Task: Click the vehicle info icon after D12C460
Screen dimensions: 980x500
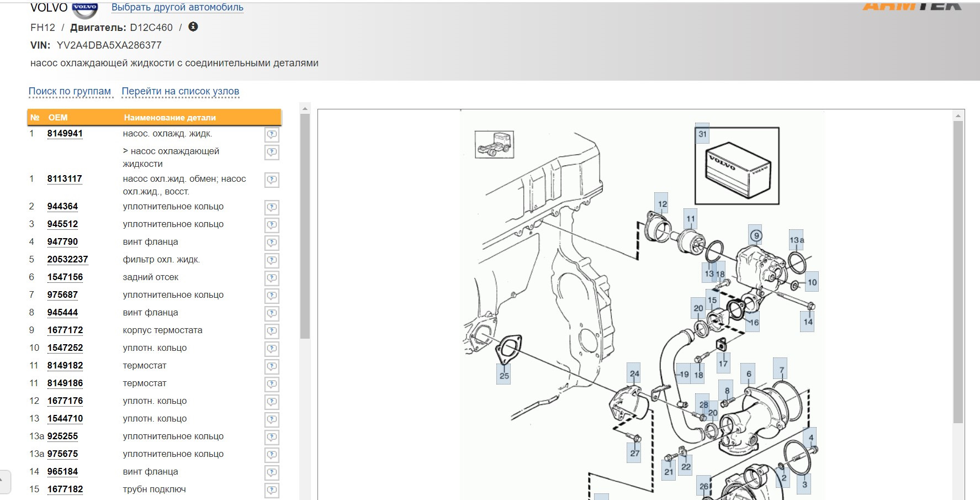Action: 193,27
